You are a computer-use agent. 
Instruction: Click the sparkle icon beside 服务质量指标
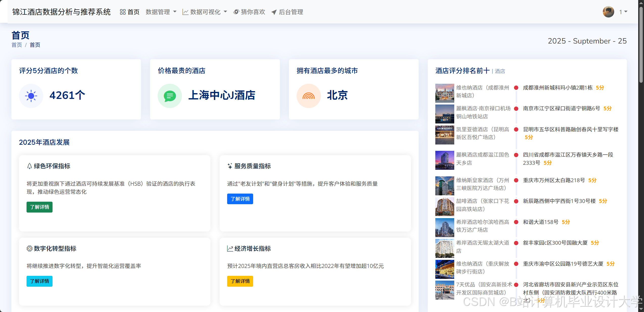coord(230,166)
